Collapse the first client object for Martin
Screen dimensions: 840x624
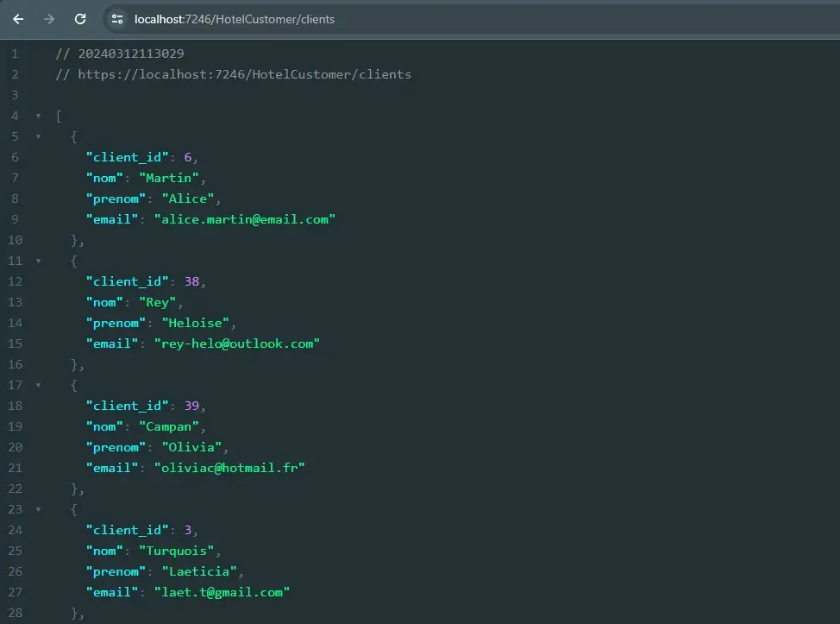click(x=38, y=136)
